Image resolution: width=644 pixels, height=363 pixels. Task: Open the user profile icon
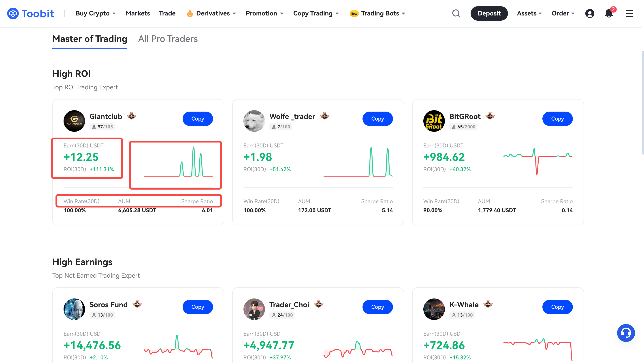(589, 13)
